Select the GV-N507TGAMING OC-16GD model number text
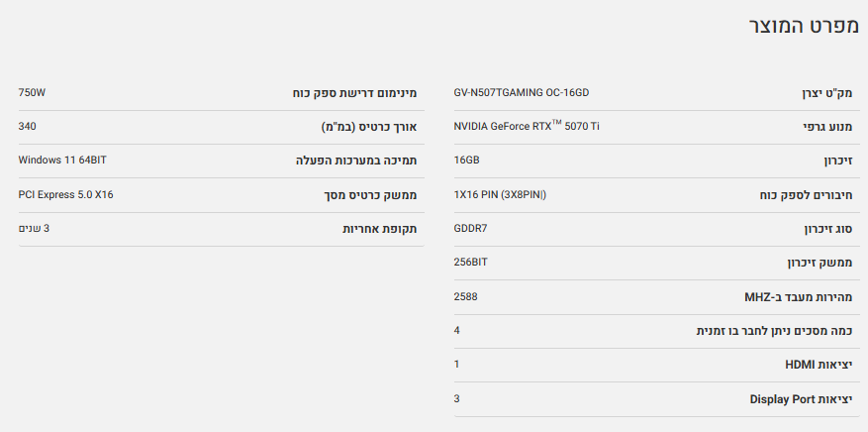Screen dimensions: 868x432 coord(521,92)
